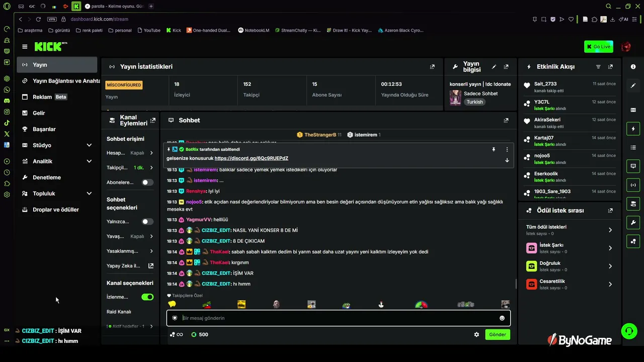Pop out the Etkinlik Akışı panel
The height and width of the screenshot is (362, 644).
(610, 66)
